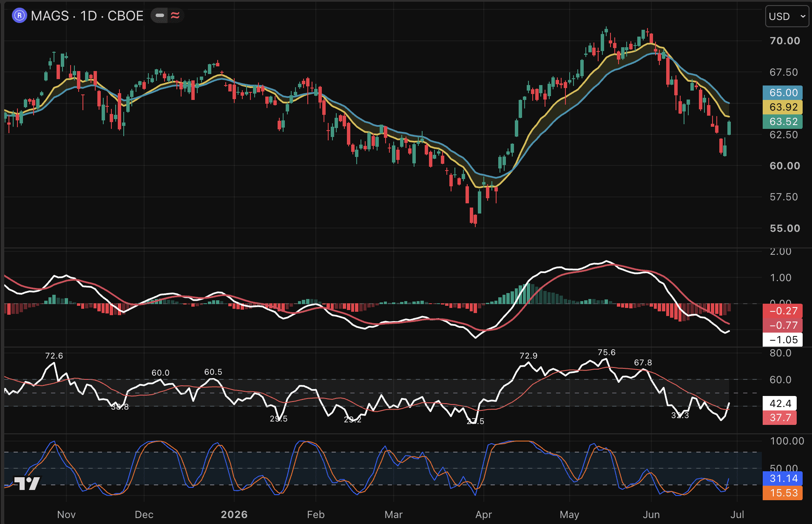Click 2.00 on the MACD scale

(x=781, y=251)
